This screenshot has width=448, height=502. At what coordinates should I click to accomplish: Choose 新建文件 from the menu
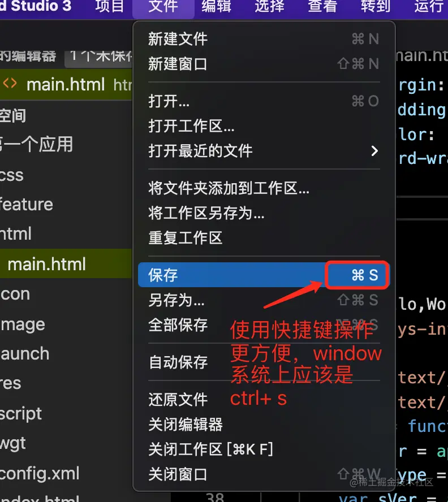pos(264,39)
